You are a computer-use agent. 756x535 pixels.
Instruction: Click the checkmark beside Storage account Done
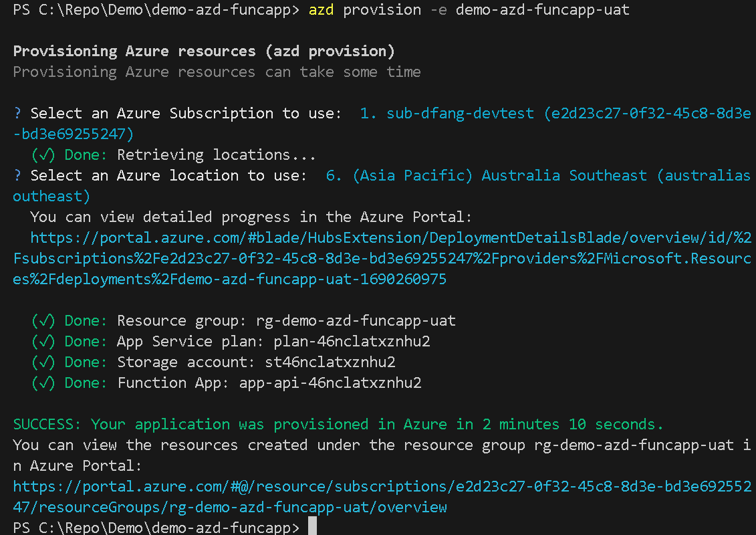pos(43,362)
